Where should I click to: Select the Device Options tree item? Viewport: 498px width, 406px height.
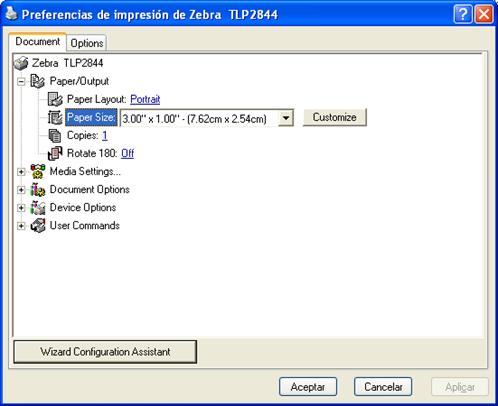[x=83, y=207]
